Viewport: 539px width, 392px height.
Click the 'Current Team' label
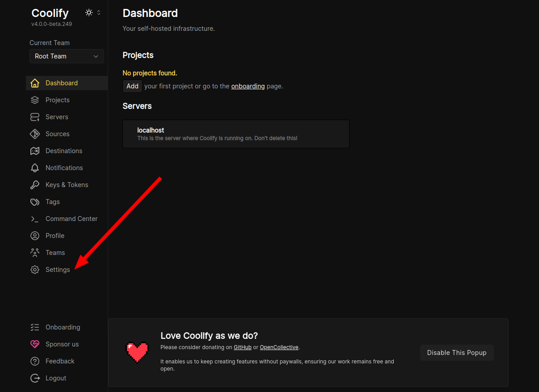50,43
